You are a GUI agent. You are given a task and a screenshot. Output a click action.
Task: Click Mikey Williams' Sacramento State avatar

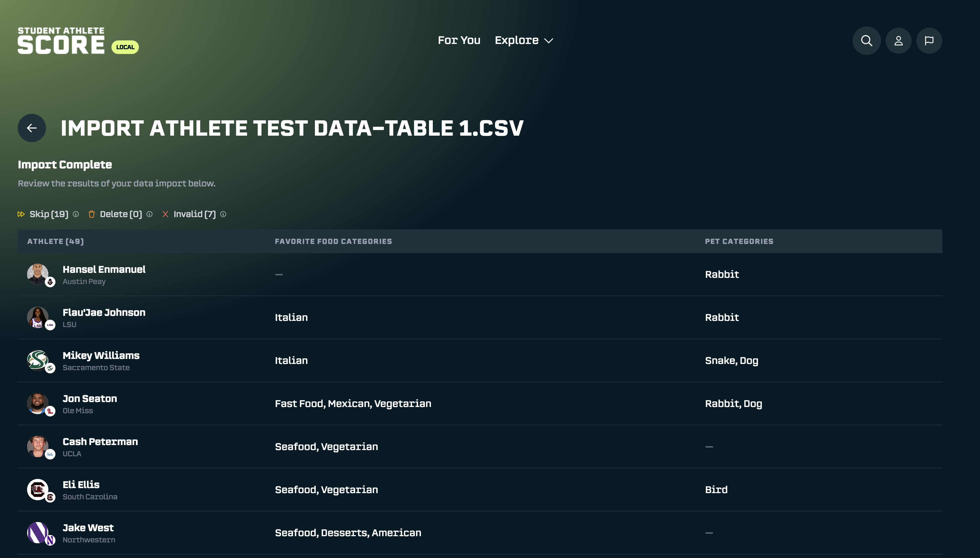coord(37,360)
